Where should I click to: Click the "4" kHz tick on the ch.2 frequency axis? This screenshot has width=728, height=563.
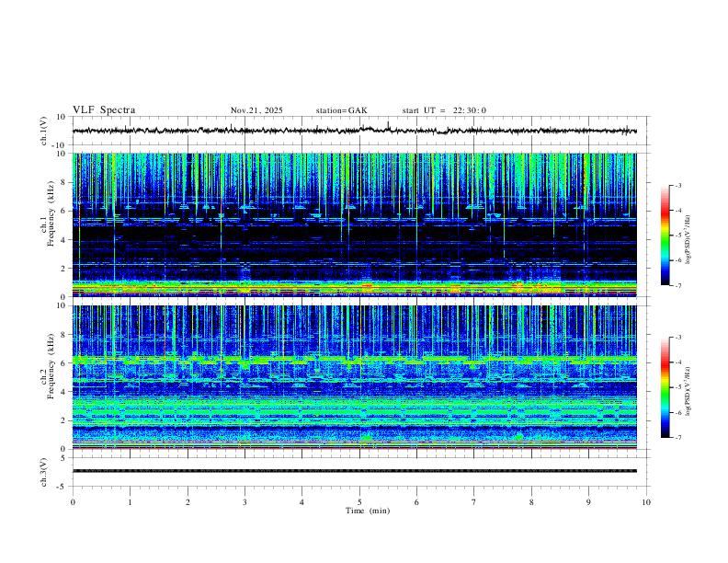pyautogui.click(x=63, y=392)
